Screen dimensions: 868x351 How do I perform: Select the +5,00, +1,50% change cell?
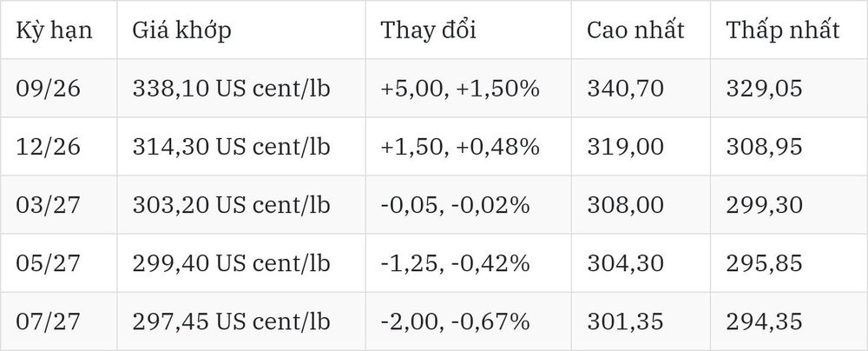(x=459, y=89)
